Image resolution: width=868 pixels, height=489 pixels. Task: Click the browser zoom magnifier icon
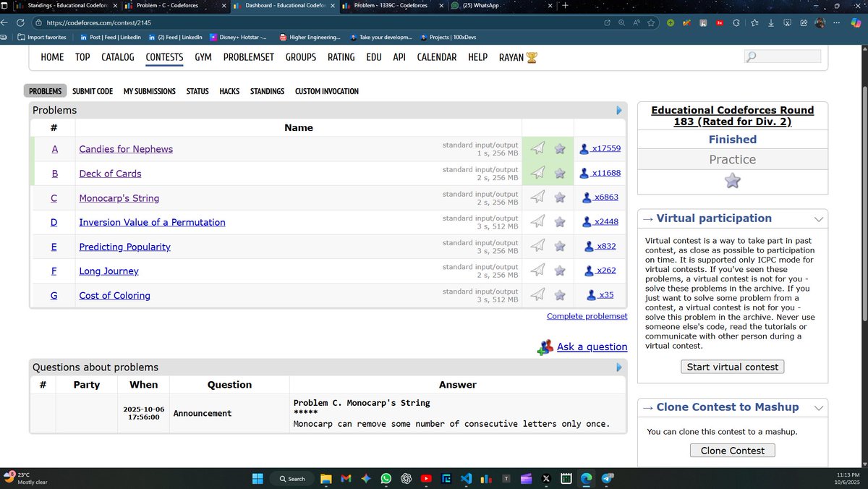tap(621, 22)
